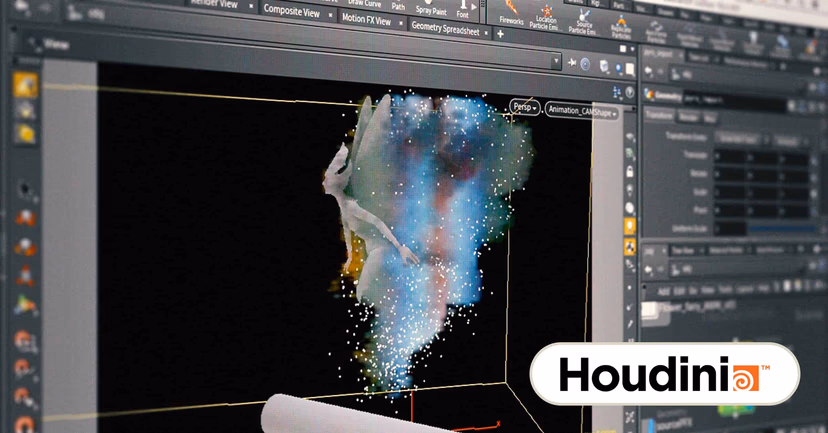
Task: Close the Geometry Spreadsheet tab
Action: tap(486, 33)
